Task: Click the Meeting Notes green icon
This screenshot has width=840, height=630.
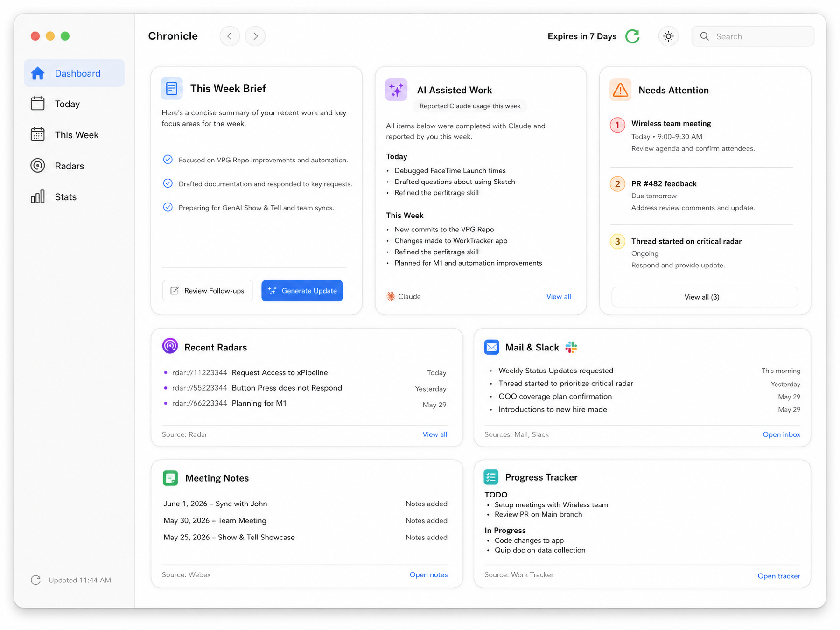Action: click(x=170, y=478)
